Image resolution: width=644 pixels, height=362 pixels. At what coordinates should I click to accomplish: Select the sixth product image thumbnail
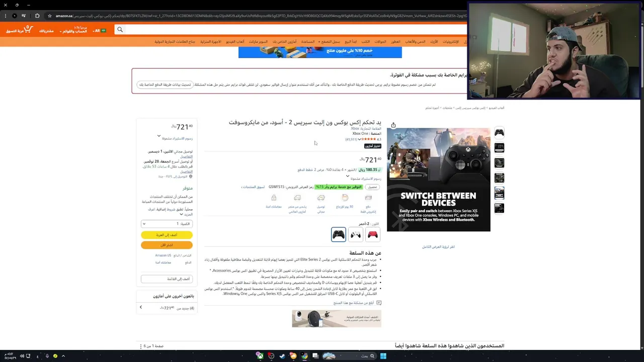point(499,208)
